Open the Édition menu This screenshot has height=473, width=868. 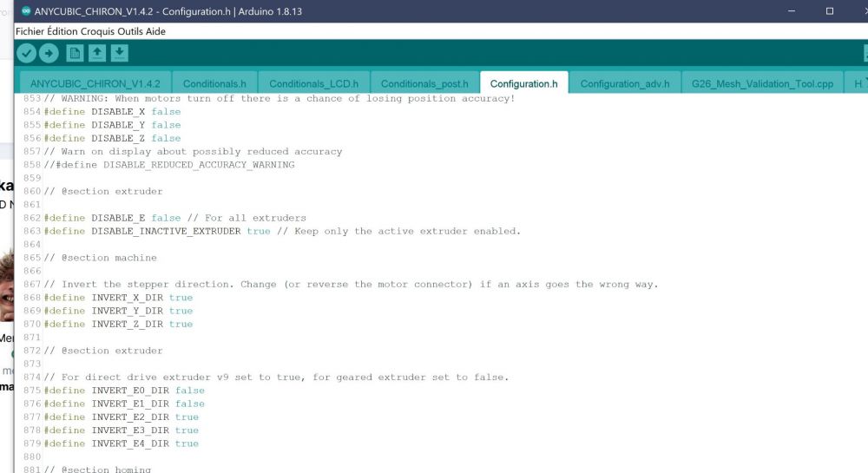[x=62, y=31]
